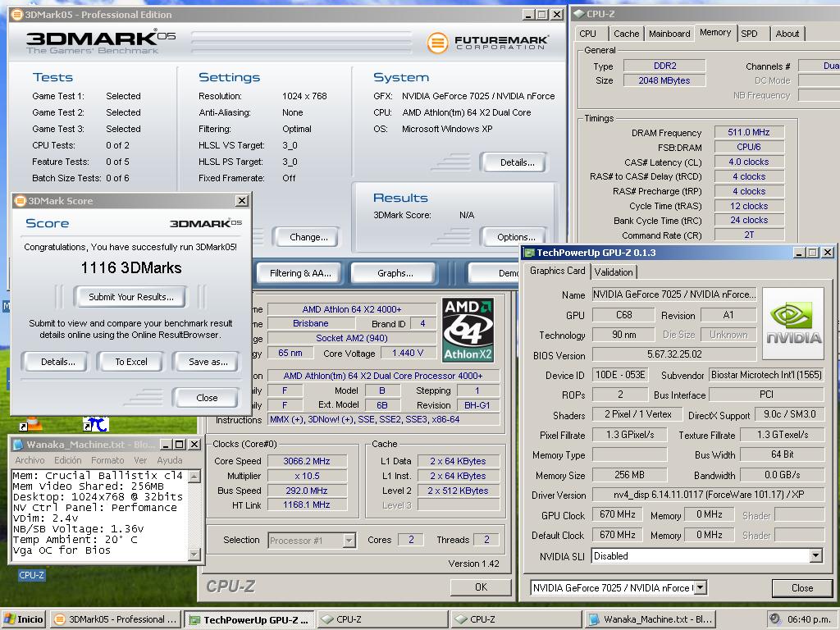This screenshot has height=630, width=840.
Task: Click the Subvendor Biostar Microtech field
Action: 767,374
